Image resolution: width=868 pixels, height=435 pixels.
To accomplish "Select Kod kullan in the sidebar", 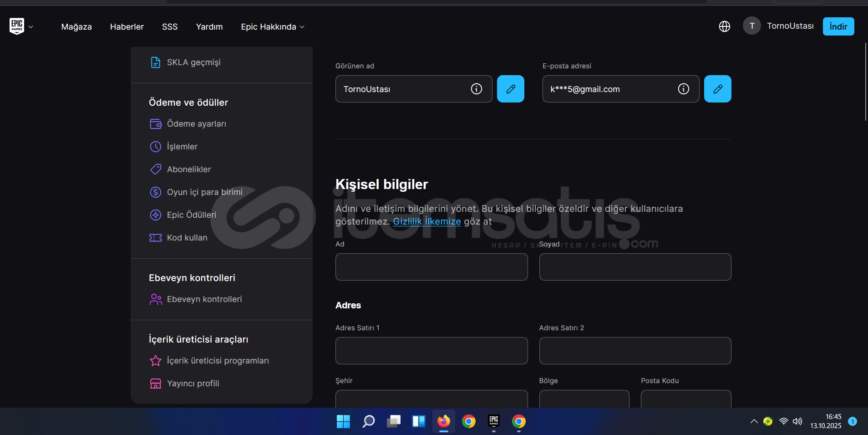I will 187,238.
